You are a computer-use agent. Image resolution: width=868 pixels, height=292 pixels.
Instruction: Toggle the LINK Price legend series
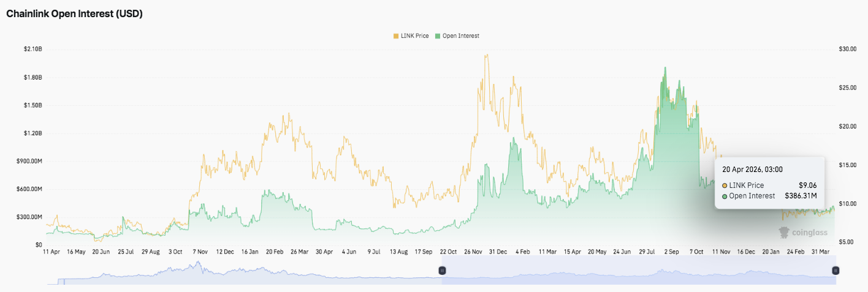pyautogui.click(x=415, y=36)
